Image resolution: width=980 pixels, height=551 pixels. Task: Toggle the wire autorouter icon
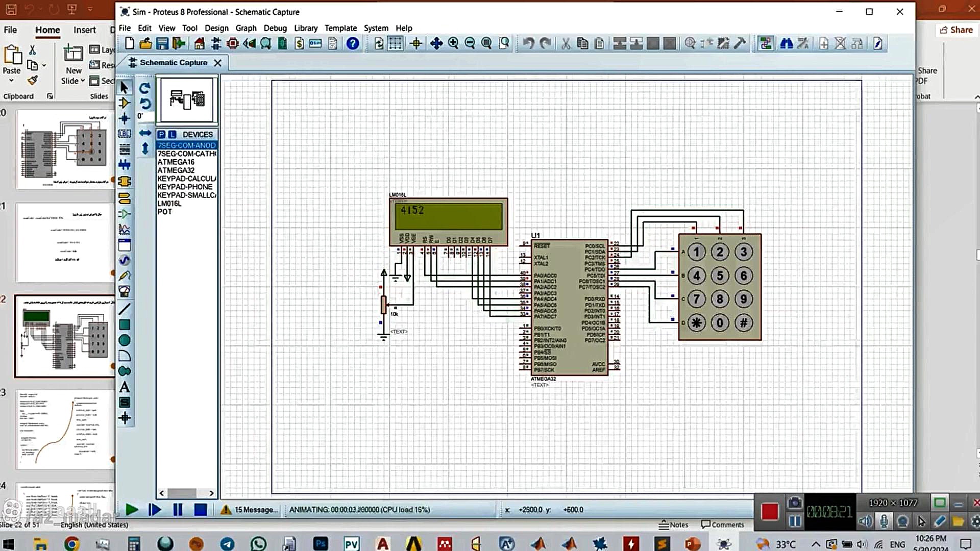(765, 44)
